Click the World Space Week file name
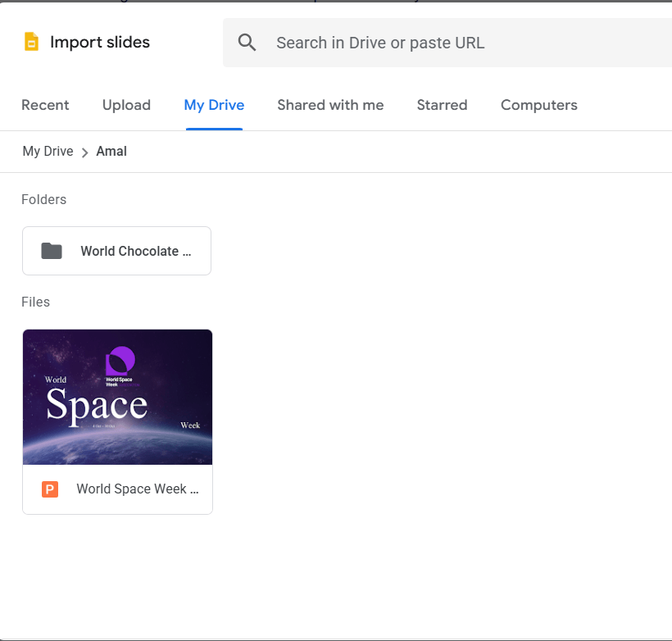This screenshot has height=641, width=672. (x=137, y=489)
